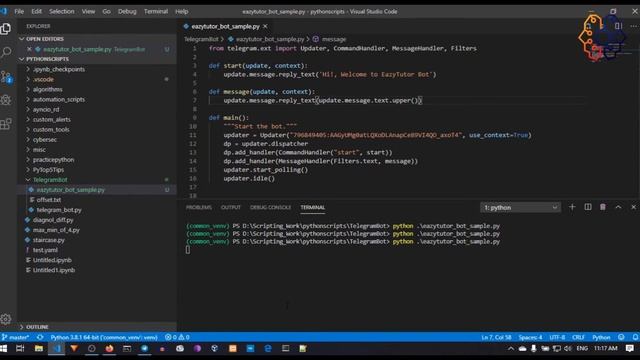
Task: Click the synchronize changes icon in status bar
Action: point(40,338)
